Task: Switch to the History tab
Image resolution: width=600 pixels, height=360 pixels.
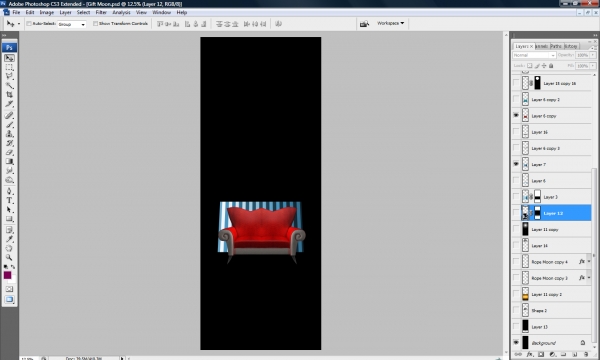Action: [x=571, y=46]
